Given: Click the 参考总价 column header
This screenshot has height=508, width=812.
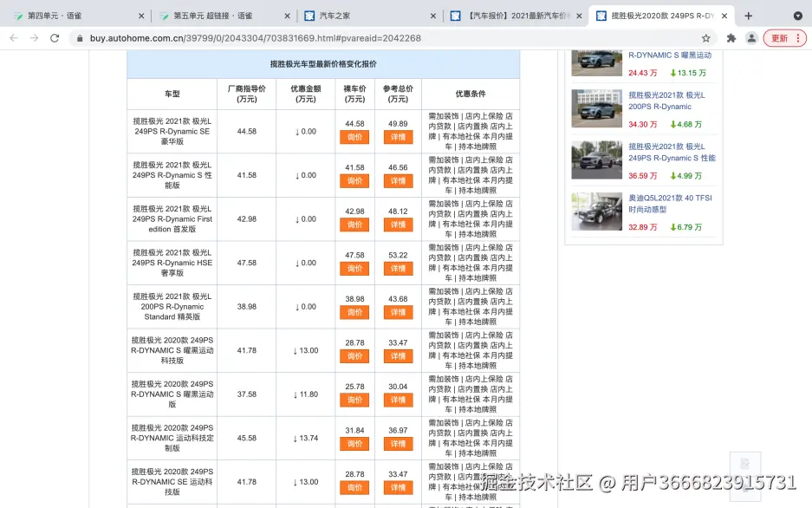Looking at the screenshot, I should (x=398, y=94).
